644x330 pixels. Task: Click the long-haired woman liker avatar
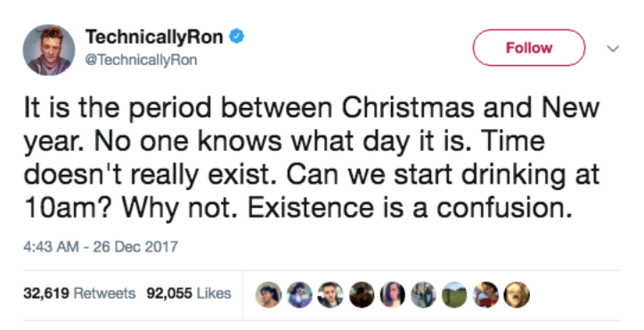(x=393, y=294)
